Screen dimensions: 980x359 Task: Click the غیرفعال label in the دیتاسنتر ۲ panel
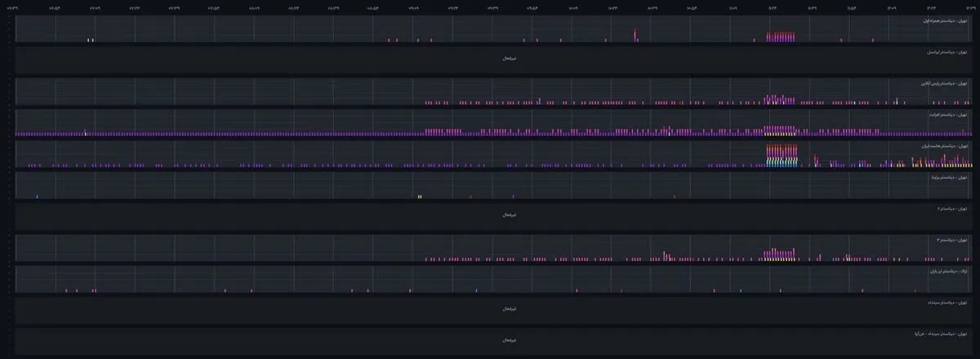(510, 215)
